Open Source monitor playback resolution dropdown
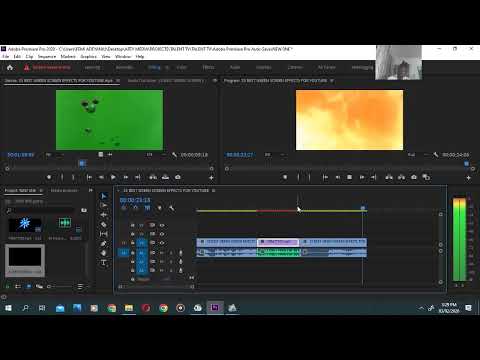 click(x=156, y=155)
